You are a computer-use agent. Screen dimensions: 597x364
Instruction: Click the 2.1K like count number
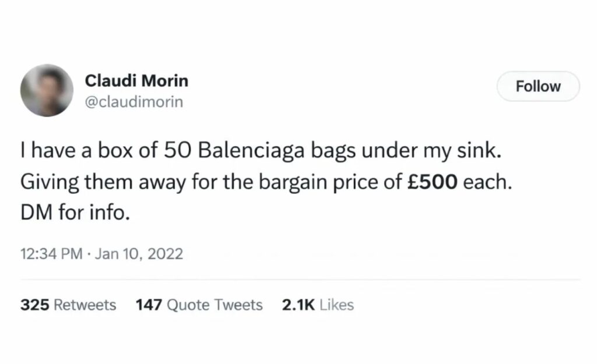(298, 305)
